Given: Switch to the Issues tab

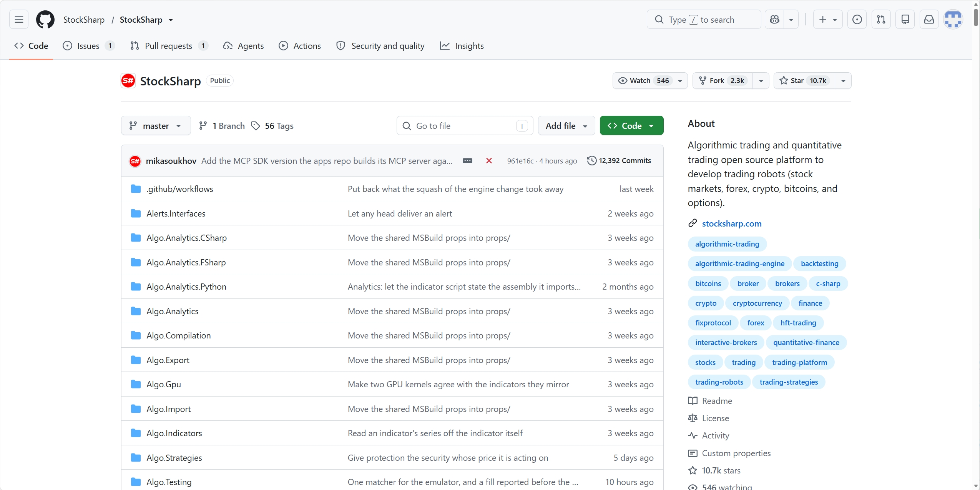Looking at the screenshot, I should (89, 46).
